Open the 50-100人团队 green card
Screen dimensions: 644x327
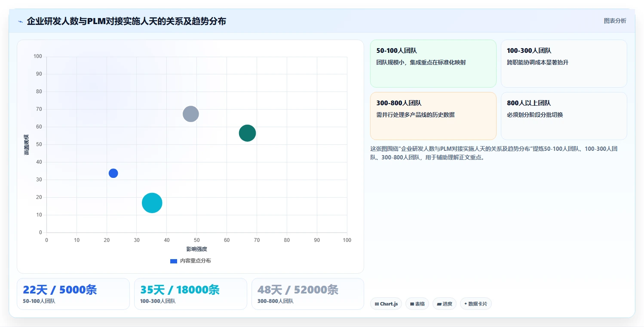(x=433, y=64)
